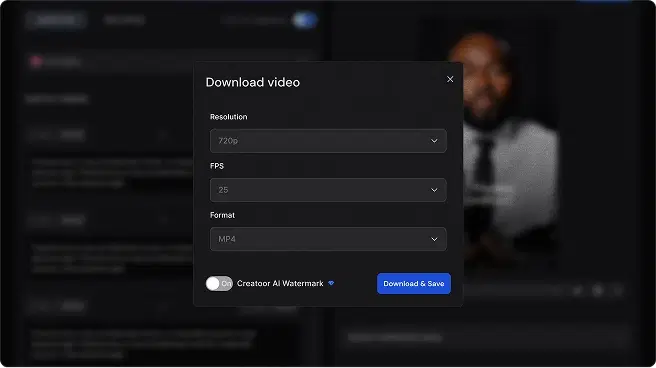Click the Resolution field's chevron arrow
Screen dimensions: 656x368
coord(434,141)
